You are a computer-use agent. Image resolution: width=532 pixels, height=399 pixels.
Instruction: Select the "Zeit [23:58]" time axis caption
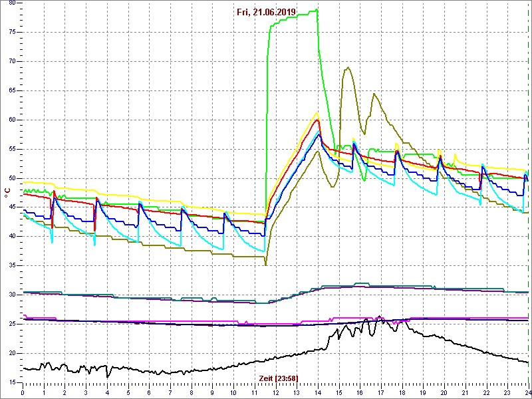[279, 378]
